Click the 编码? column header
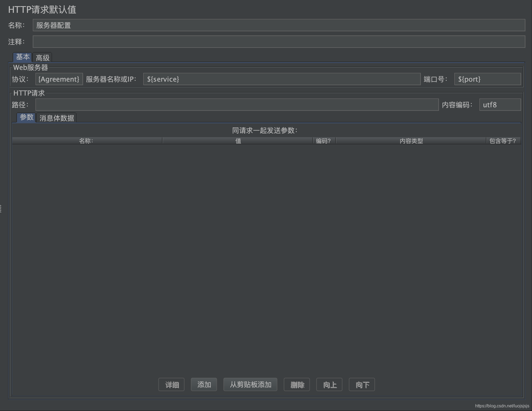 coord(324,141)
